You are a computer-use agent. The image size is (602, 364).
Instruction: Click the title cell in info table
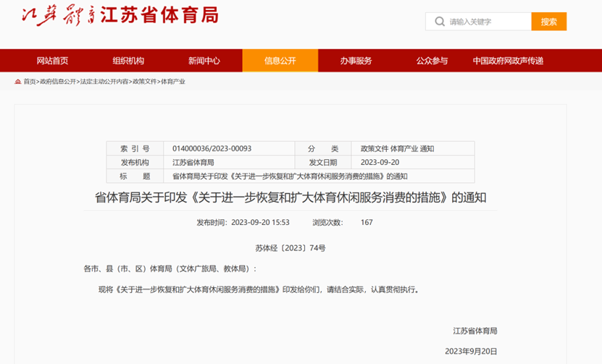[290, 177]
